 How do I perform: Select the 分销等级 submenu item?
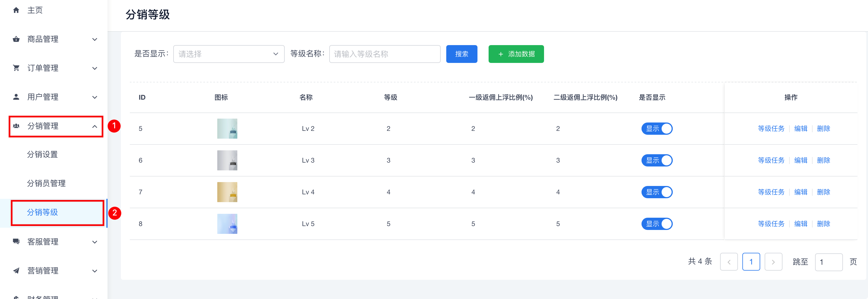(x=42, y=212)
